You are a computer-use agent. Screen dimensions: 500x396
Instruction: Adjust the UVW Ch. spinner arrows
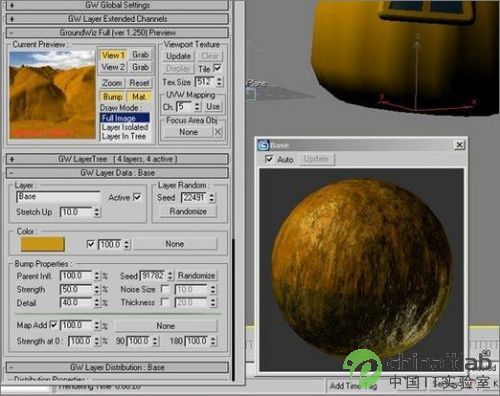click(197, 107)
